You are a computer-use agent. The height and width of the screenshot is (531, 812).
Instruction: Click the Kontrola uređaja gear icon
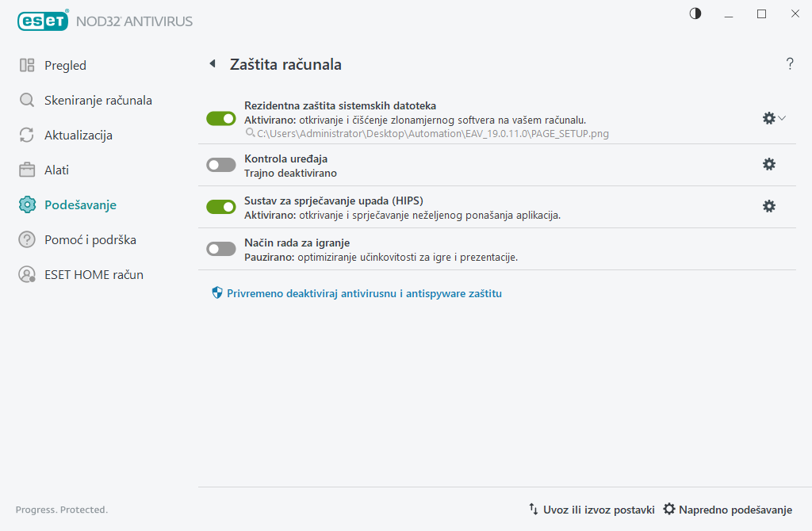tap(768, 164)
